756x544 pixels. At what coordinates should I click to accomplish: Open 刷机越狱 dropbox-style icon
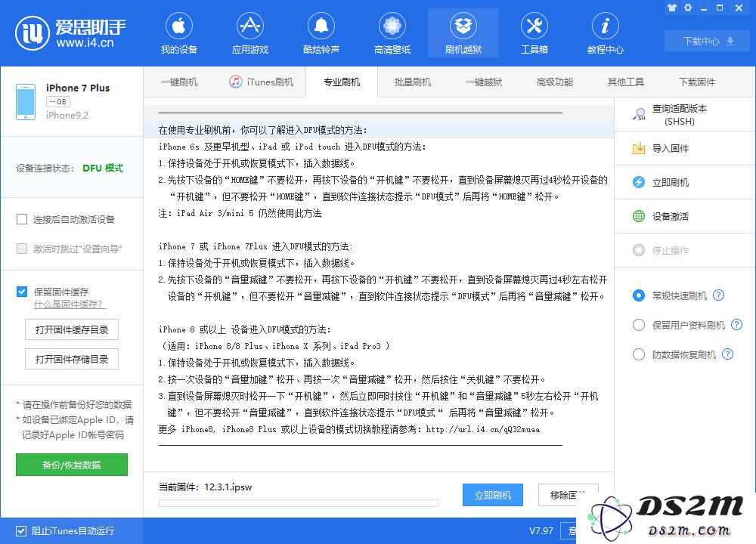[463, 26]
